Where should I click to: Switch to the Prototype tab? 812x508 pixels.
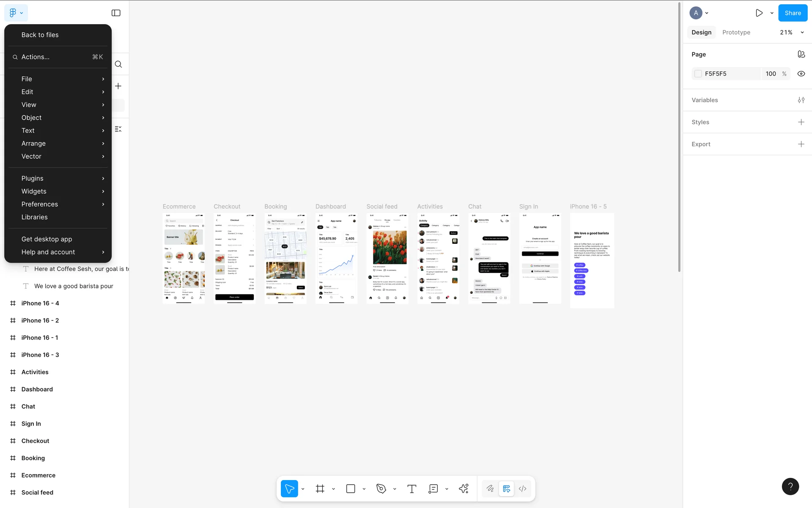(x=736, y=33)
